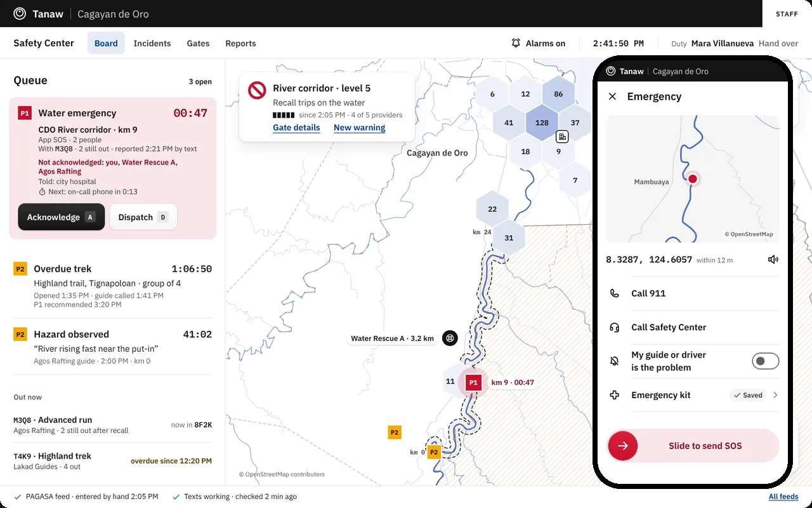Viewport: 812px width, 508px height.
Task: Click the P1 badge on Water emergency card
Action: (x=25, y=113)
